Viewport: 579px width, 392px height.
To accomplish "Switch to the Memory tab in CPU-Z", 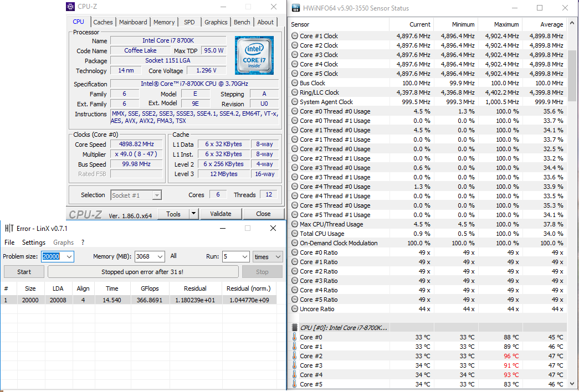I will pyautogui.click(x=164, y=22).
